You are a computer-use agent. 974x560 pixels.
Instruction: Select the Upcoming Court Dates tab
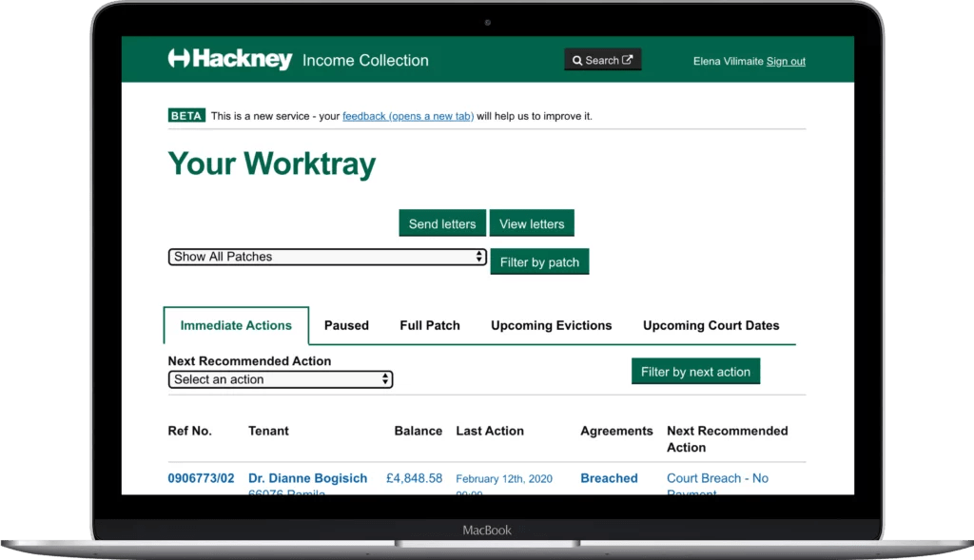(x=711, y=325)
